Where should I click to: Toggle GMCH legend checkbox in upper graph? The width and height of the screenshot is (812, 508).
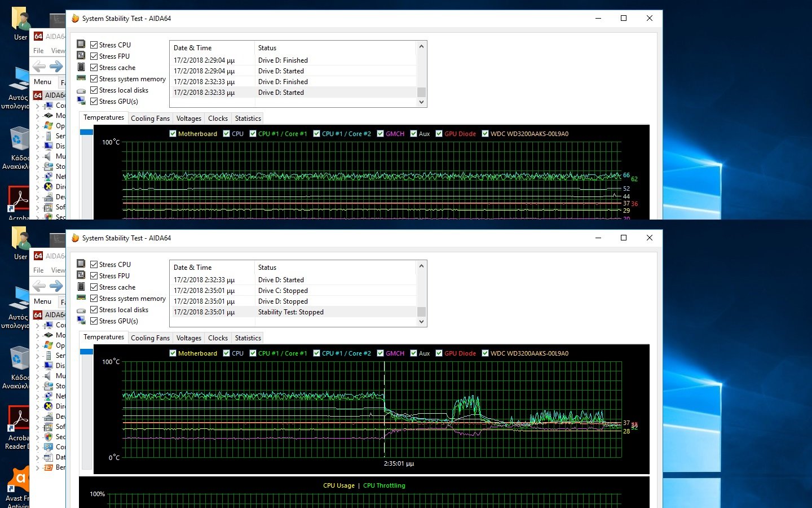[x=381, y=134]
